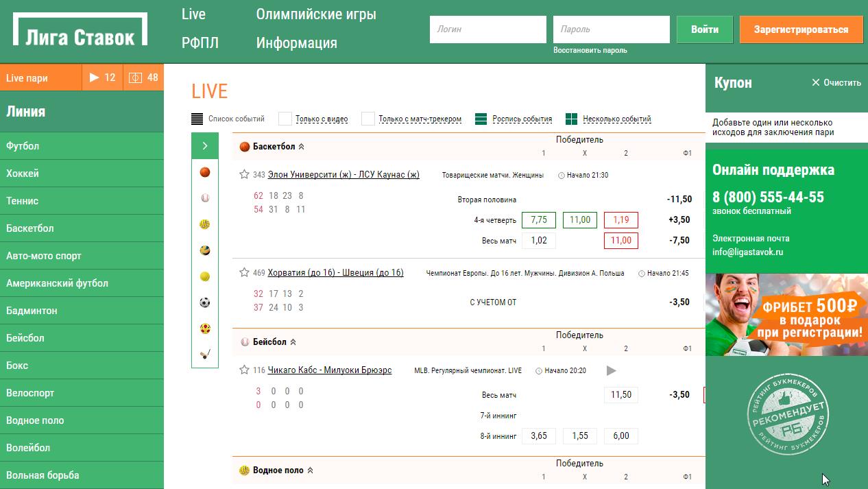This screenshot has width=868, height=489.
Task: Select the volleyball icon in the sport strip
Action: [205, 250]
